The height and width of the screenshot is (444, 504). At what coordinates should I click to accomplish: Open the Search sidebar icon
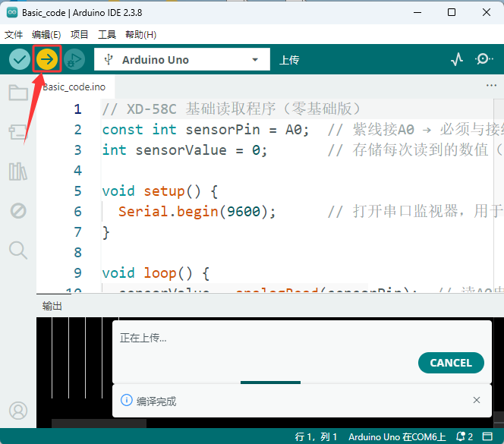18,250
